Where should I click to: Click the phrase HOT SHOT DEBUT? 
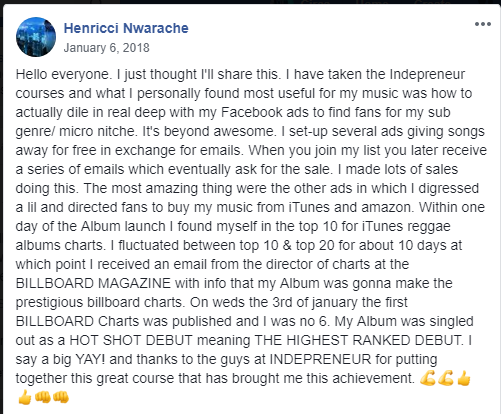(131, 340)
